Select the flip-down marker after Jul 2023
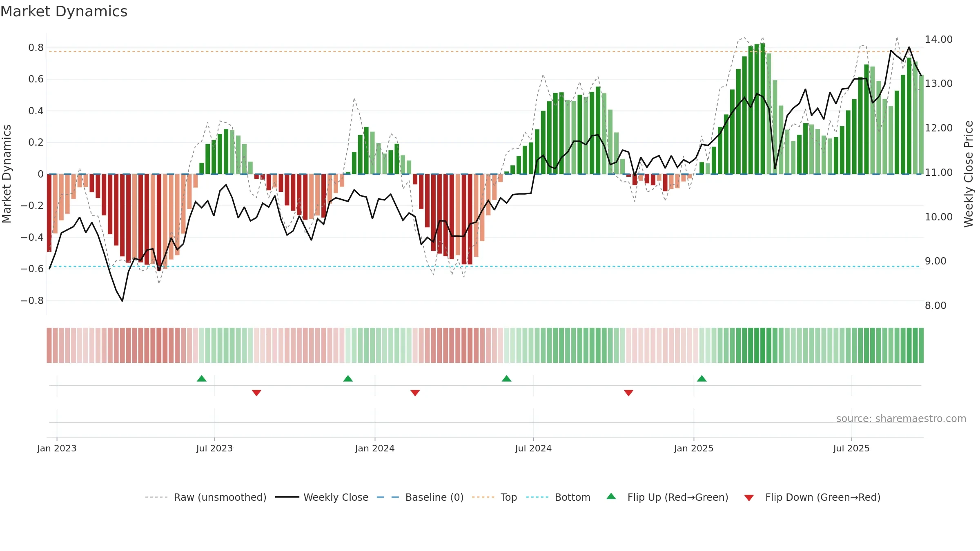 coord(256,393)
